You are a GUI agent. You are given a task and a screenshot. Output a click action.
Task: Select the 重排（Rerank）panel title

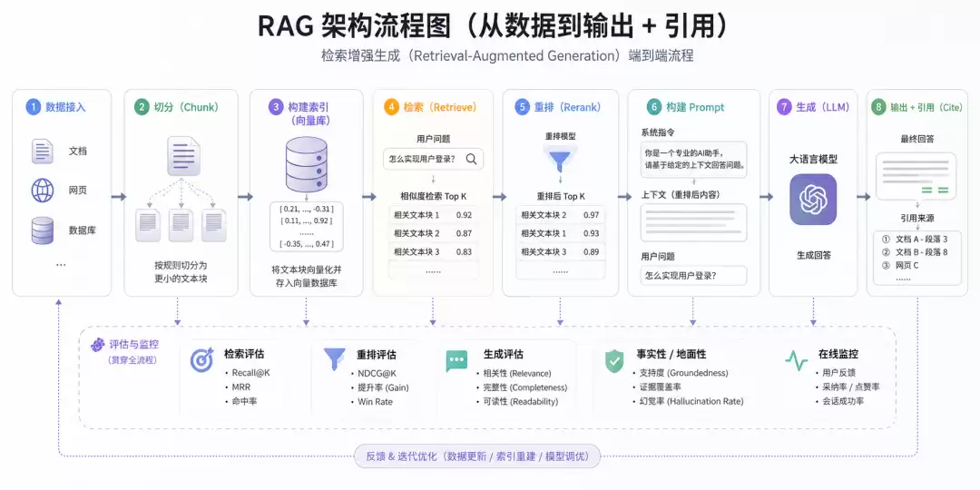[567, 107]
